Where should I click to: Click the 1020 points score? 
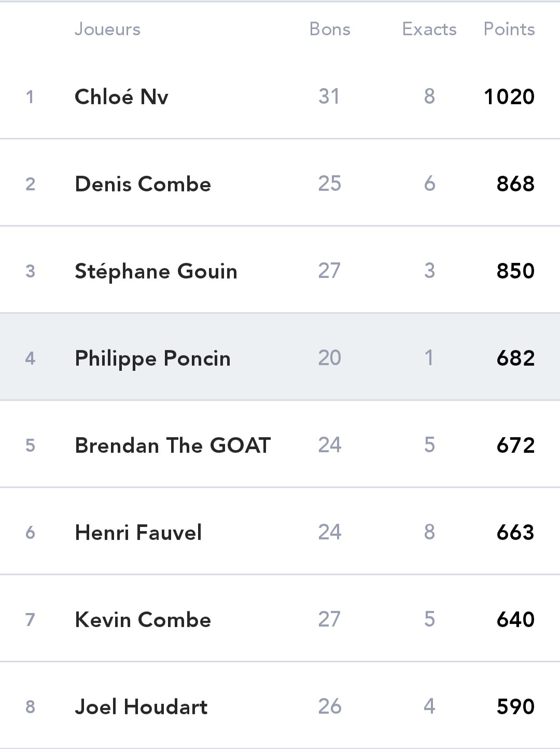(509, 97)
